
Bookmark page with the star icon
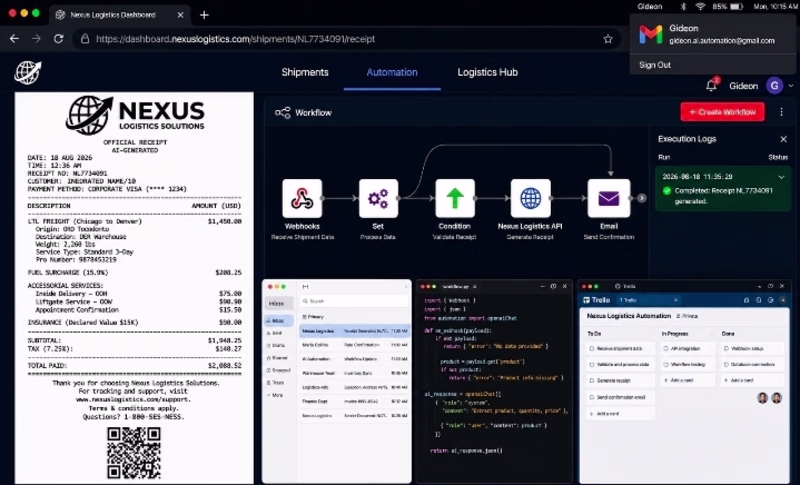[x=608, y=39]
